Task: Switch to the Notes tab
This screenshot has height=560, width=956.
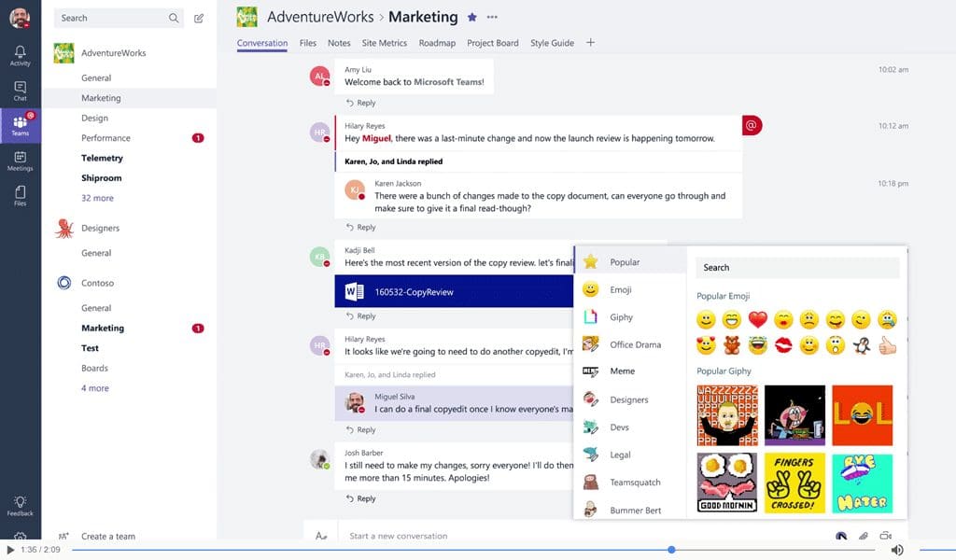Action: pyautogui.click(x=339, y=43)
